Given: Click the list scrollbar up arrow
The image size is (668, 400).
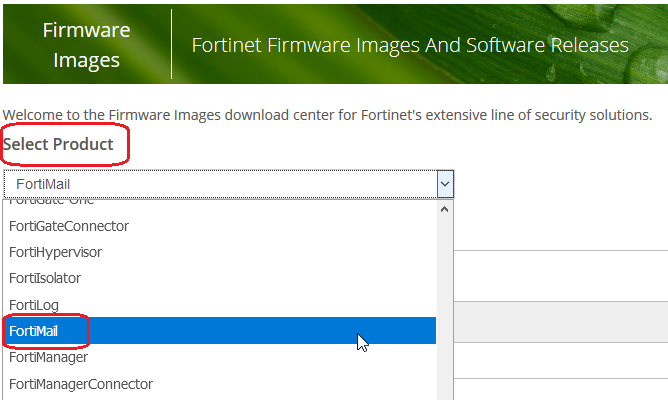Looking at the screenshot, I should 445,210.
